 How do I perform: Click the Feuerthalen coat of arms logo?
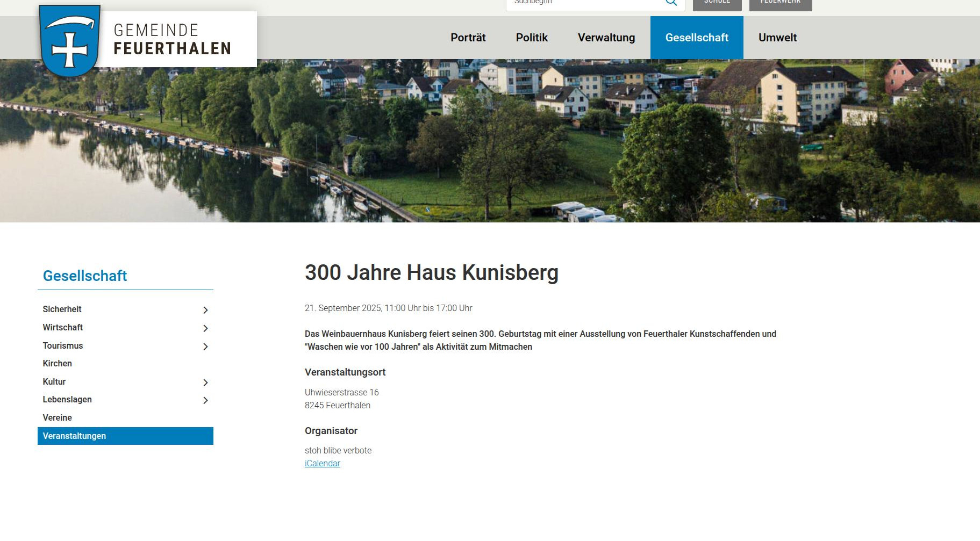click(x=70, y=40)
